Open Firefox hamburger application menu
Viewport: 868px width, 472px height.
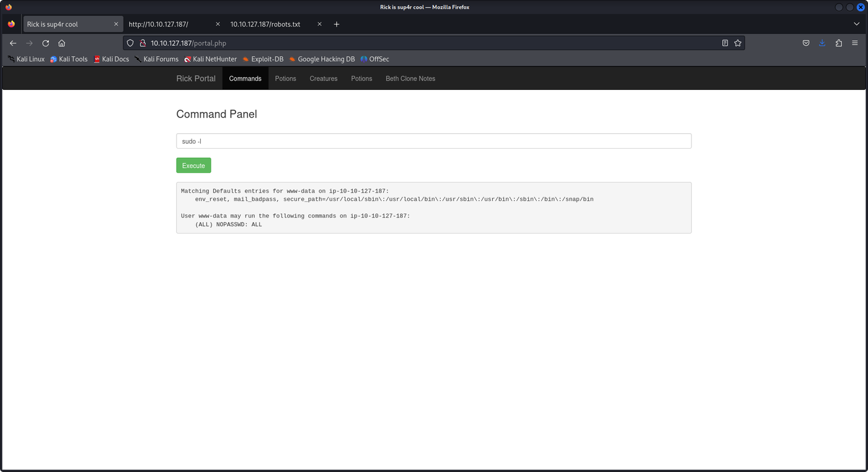click(856, 43)
